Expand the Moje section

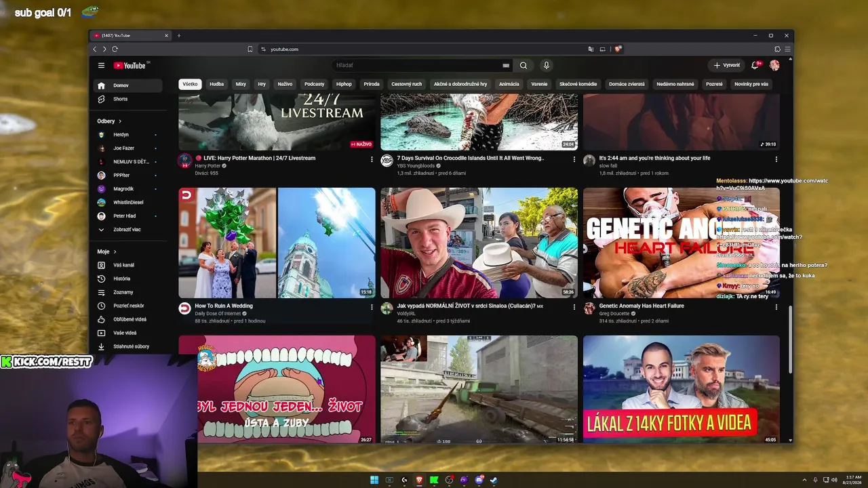click(107, 251)
